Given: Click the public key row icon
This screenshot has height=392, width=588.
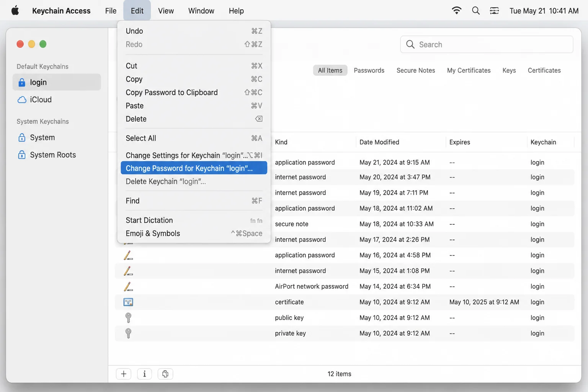Looking at the screenshot, I should click(x=128, y=318).
